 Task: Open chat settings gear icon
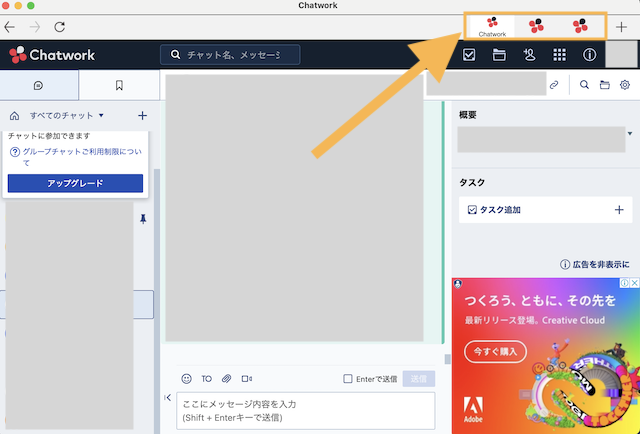[624, 85]
